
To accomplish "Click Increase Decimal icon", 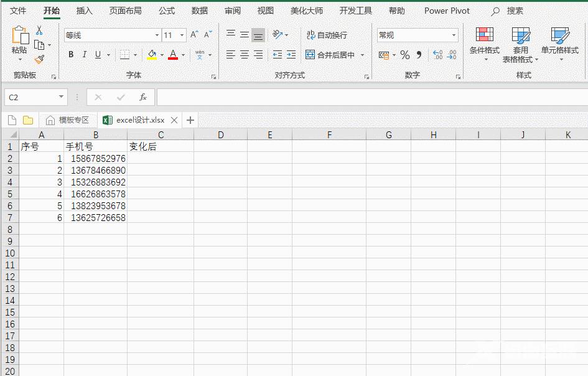I will click(x=437, y=55).
